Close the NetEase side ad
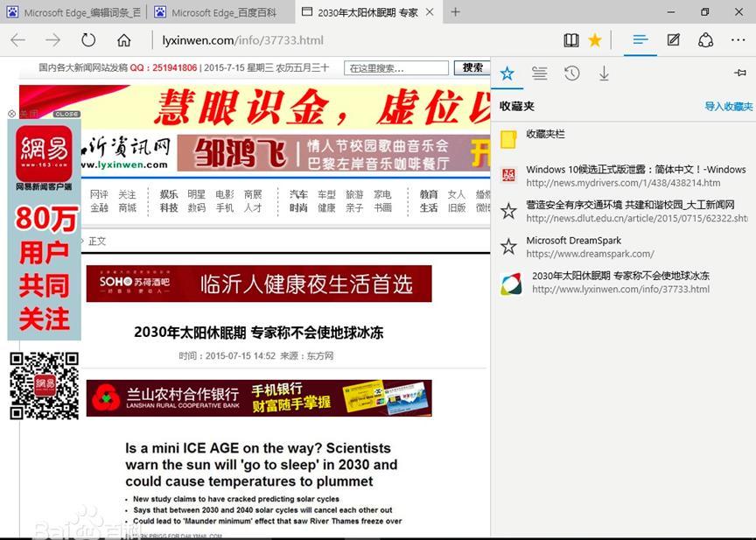Viewport: 756px width, 540px height. coord(66,115)
